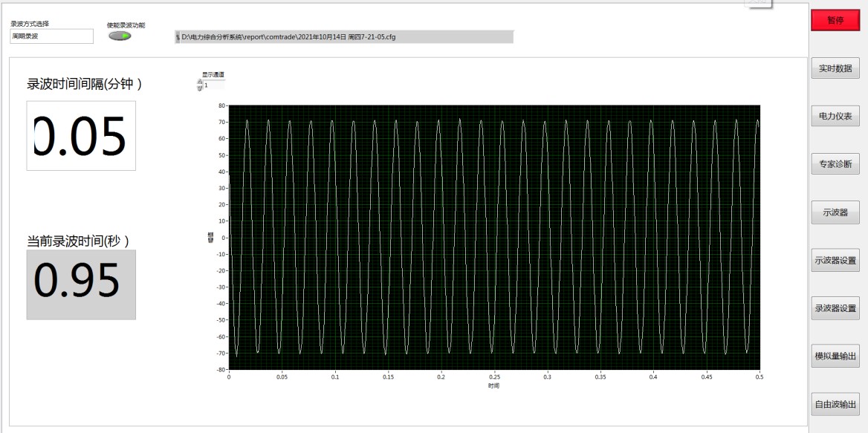Switch to the 示波器 view

[835, 212]
